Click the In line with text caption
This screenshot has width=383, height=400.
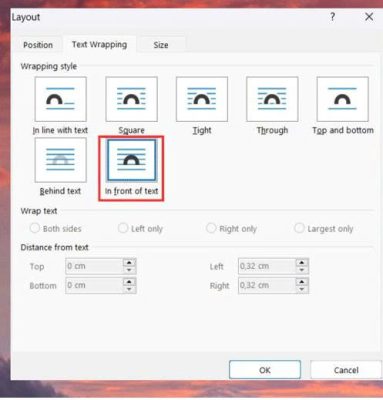(x=60, y=130)
